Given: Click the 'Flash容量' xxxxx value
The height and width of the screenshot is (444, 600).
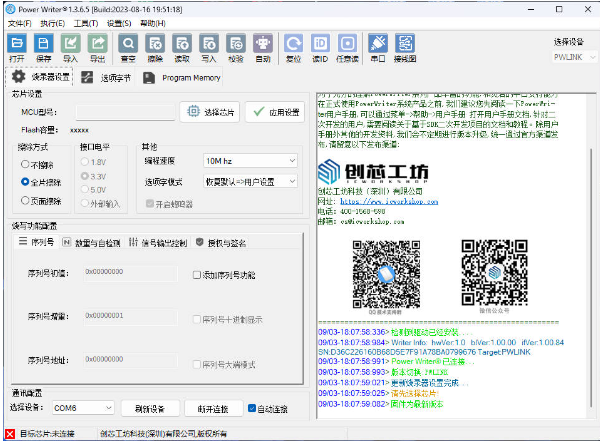Looking at the screenshot, I should 79,130.
